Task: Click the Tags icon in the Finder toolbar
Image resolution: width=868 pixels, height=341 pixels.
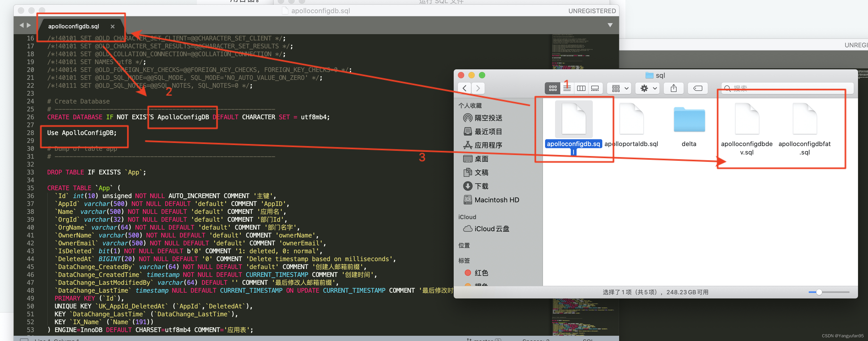Action: point(698,88)
